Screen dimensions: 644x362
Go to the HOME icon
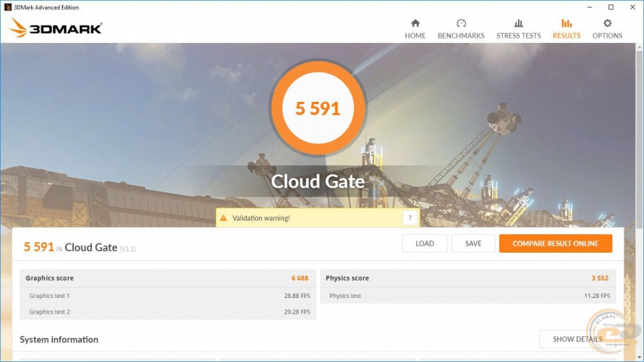tap(414, 23)
